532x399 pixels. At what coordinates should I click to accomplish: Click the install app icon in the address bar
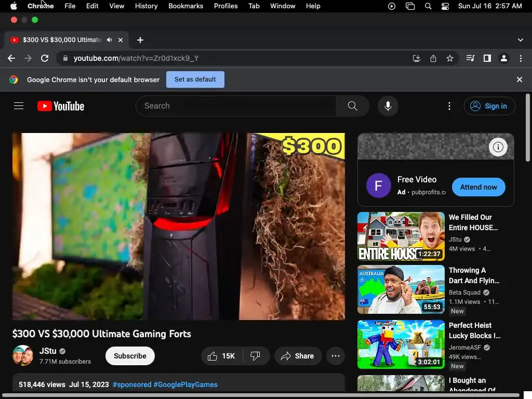pos(416,58)
